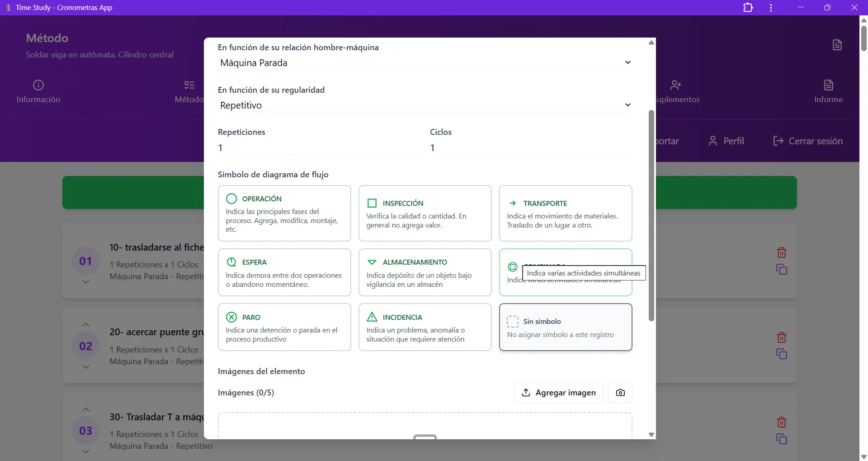Select the Inspección flow symbol
This screenshot has height=461, width=868.
coord(425,214)
